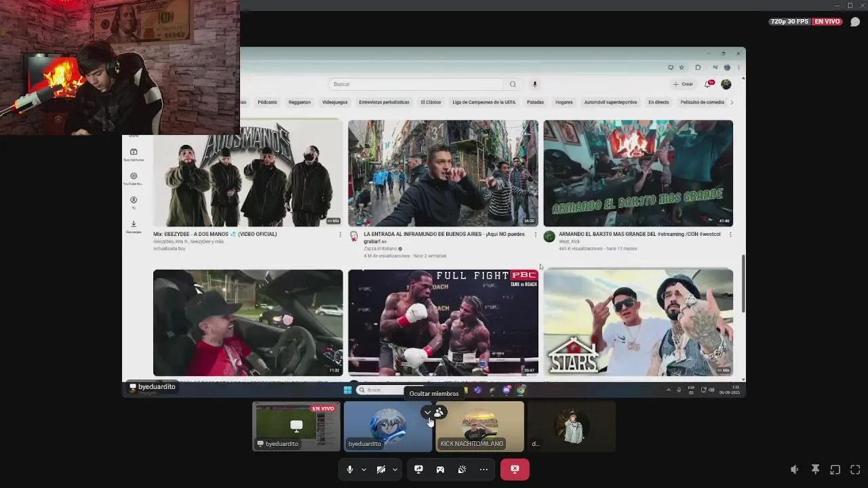This screenshot has width=868, height=488.
Task: Open the Chrome three-dot menu
Action: click(x=738, y=67)
